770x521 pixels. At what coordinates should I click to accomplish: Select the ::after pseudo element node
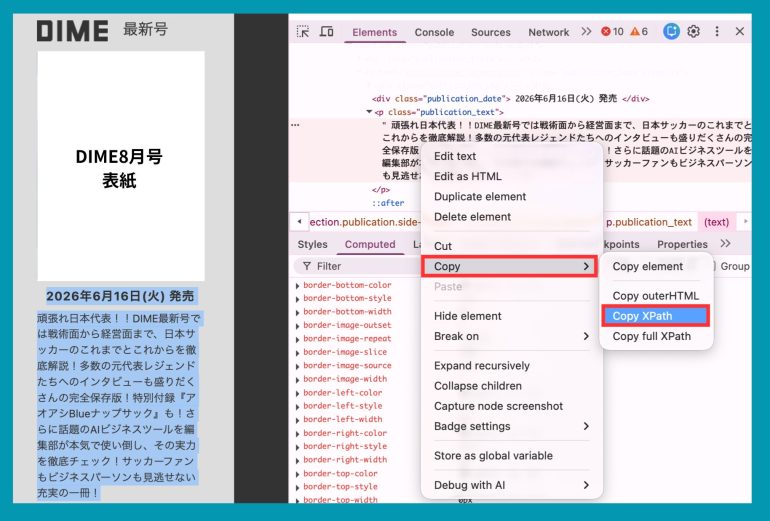click(388, 203)
